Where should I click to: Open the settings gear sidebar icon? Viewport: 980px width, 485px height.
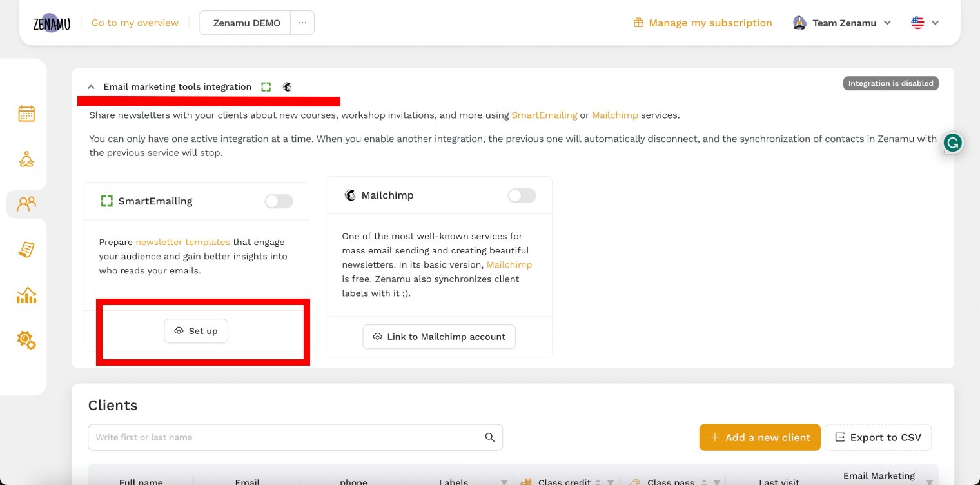coord(26,340)
